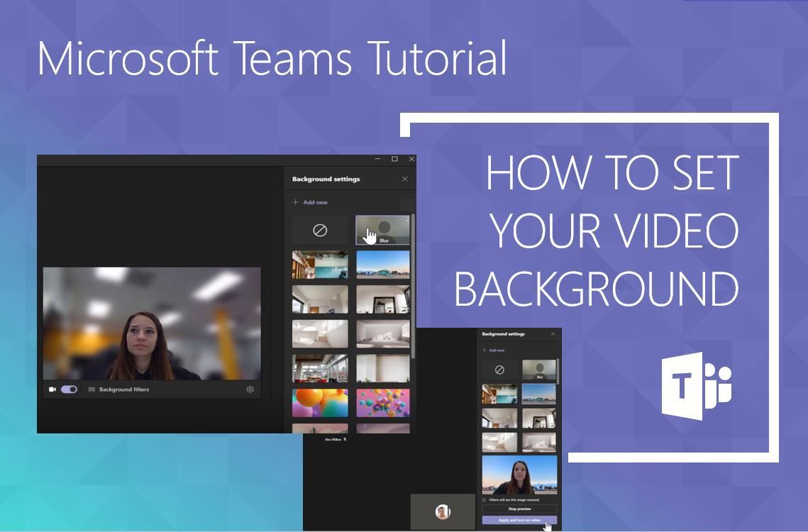This screenshot has height=532, width=808.
Task: Pick the blue-sky beach background in small window
Action: [539, 394]
